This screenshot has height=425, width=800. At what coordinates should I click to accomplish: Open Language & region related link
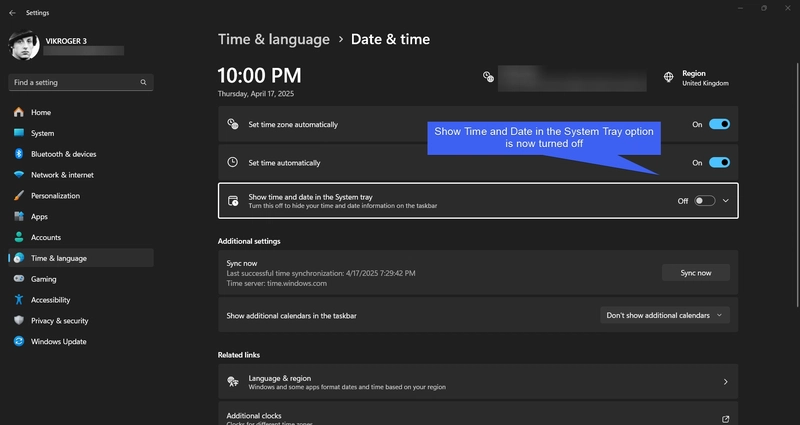pyautogui.click(x=477, y=383)
